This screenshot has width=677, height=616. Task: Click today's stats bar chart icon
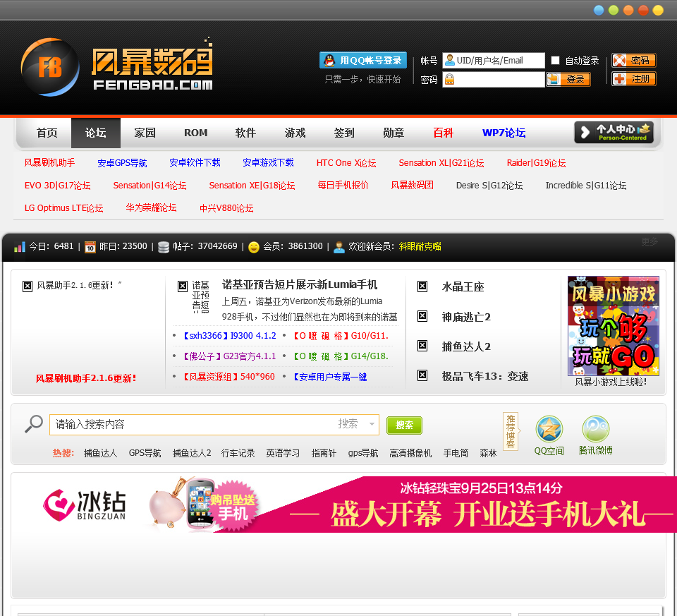(x=20, y=247)
